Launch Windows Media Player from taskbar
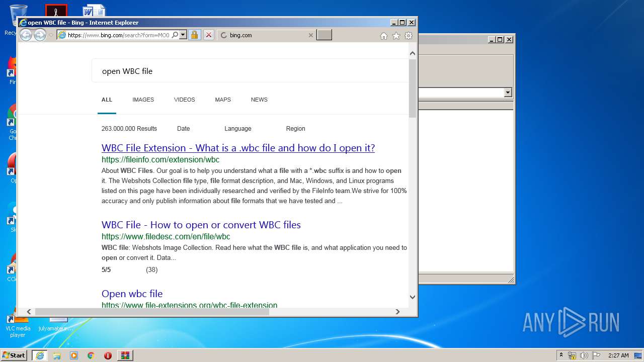Screen dimensions: 644x362 pos(74,355)
